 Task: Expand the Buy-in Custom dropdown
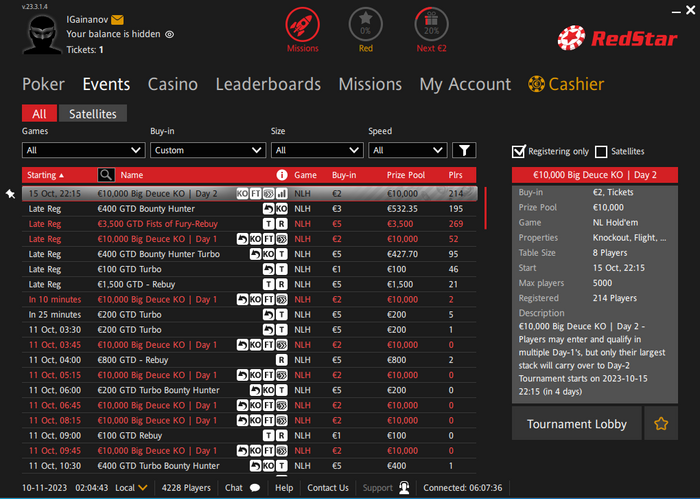[x=208, y=150]
